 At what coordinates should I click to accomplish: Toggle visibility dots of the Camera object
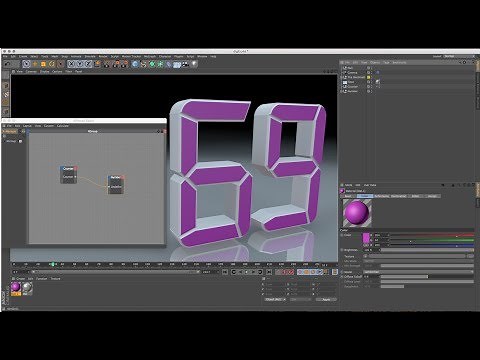371,72
